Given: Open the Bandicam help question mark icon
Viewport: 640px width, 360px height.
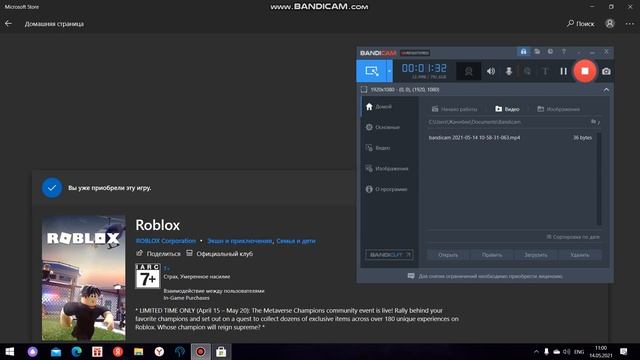Looking at the screenshot, I should [x=564, y=52].
